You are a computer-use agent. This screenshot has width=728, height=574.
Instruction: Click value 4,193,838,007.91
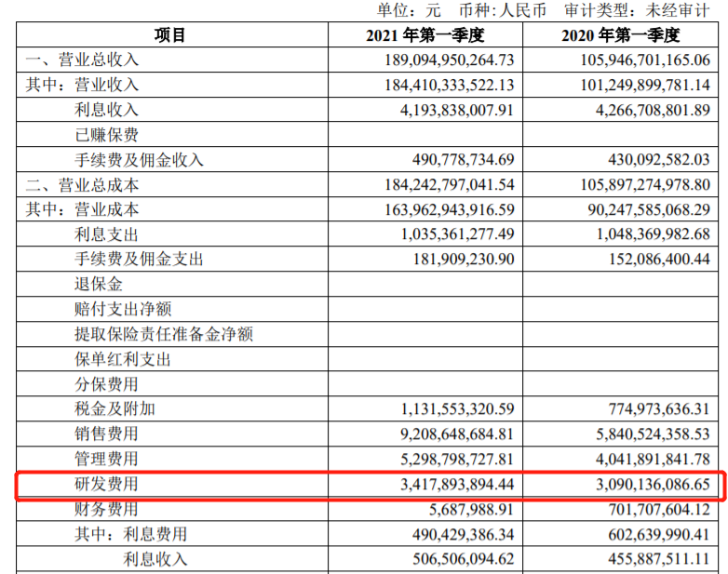point(457,110)
